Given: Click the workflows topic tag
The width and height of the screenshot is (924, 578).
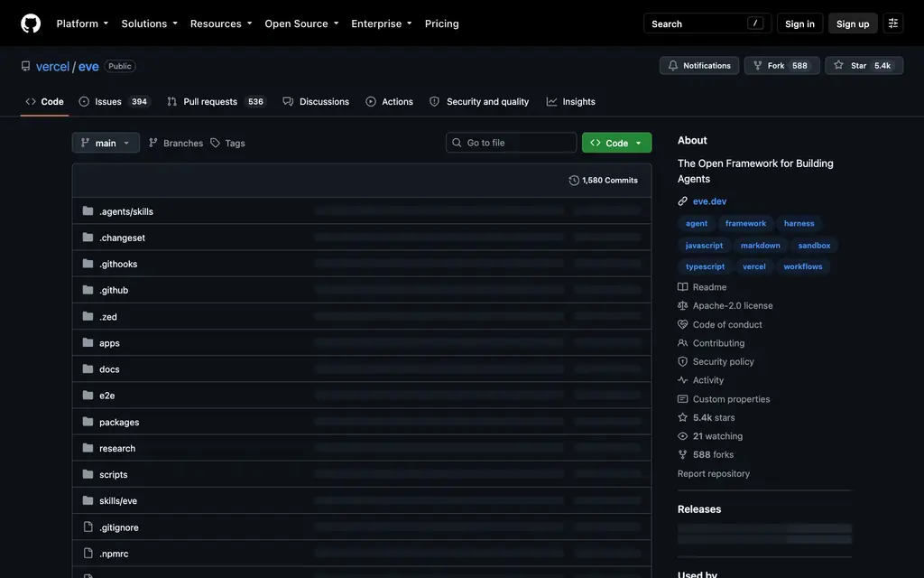Looking at the screenshot, I should [x=802, y=266].
